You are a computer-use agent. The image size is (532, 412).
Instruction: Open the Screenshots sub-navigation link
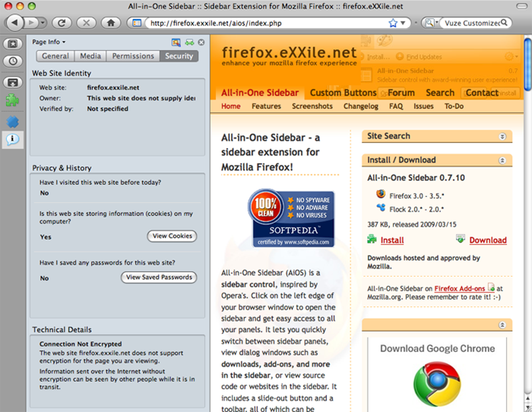[312, 106]
